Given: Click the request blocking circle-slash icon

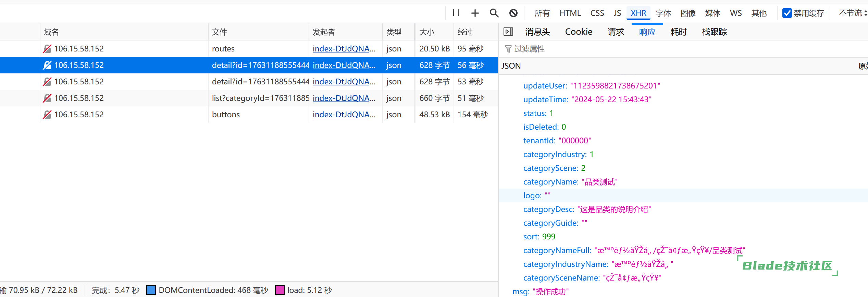Looking at the screenshot, I should point(513,13).
